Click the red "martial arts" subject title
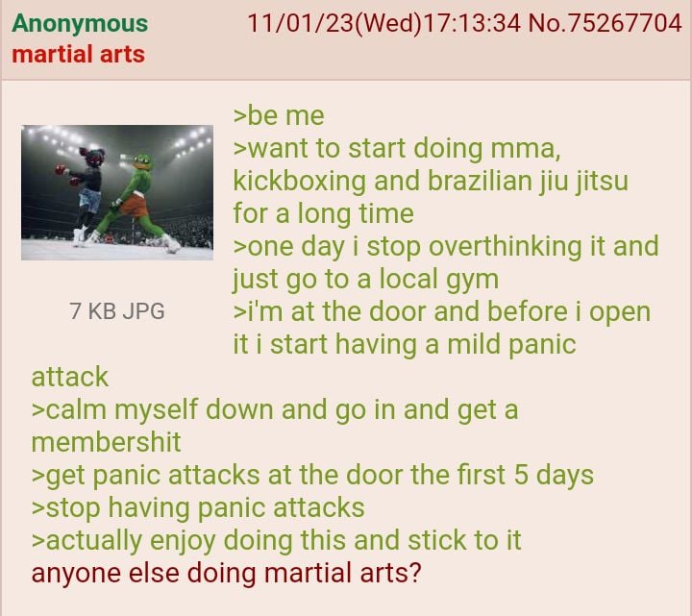 (x=79, y=54)
